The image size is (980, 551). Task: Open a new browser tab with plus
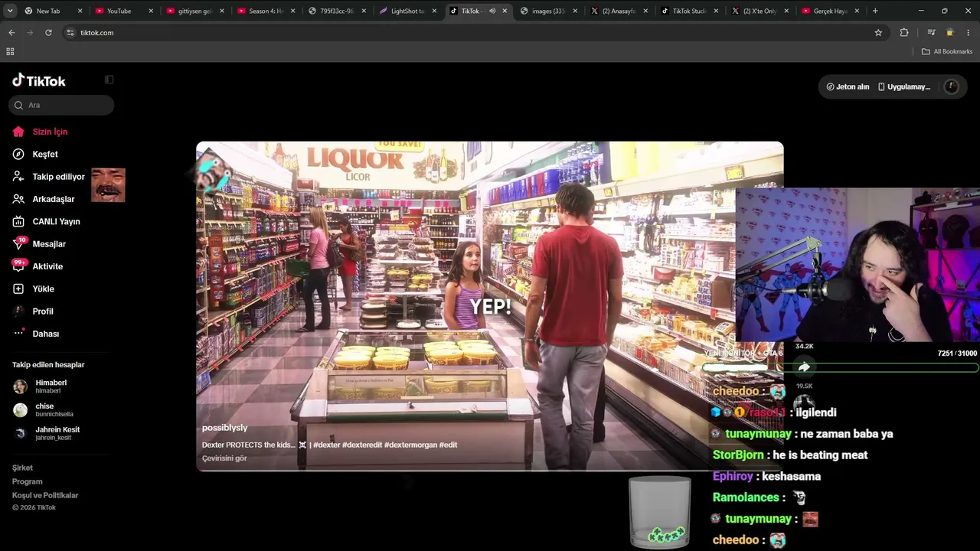[x=875, y=11]
